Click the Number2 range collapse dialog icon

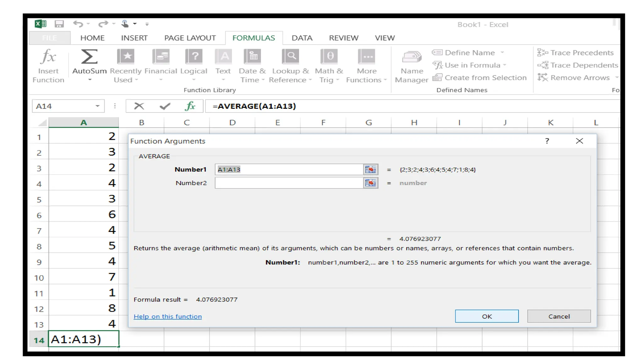tap(370, 183)
